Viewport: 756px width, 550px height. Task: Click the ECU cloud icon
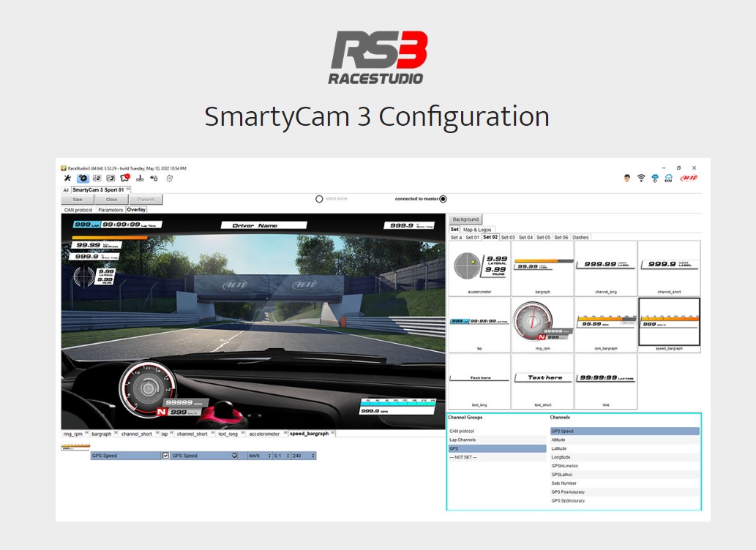click(x=668, y=178)
